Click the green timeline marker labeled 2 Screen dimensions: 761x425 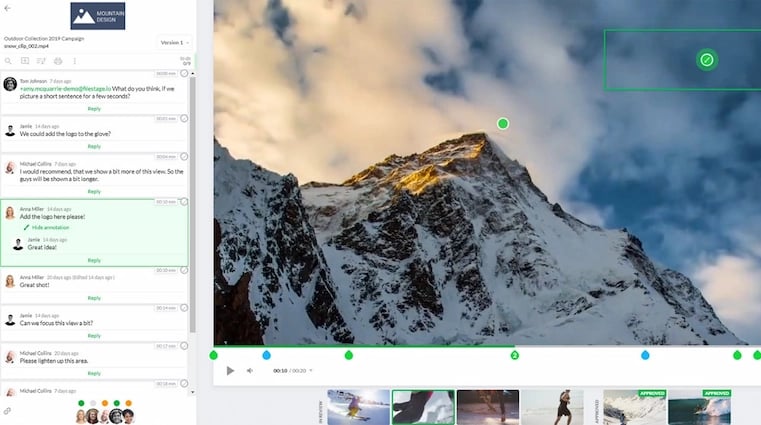click(515, 355)
